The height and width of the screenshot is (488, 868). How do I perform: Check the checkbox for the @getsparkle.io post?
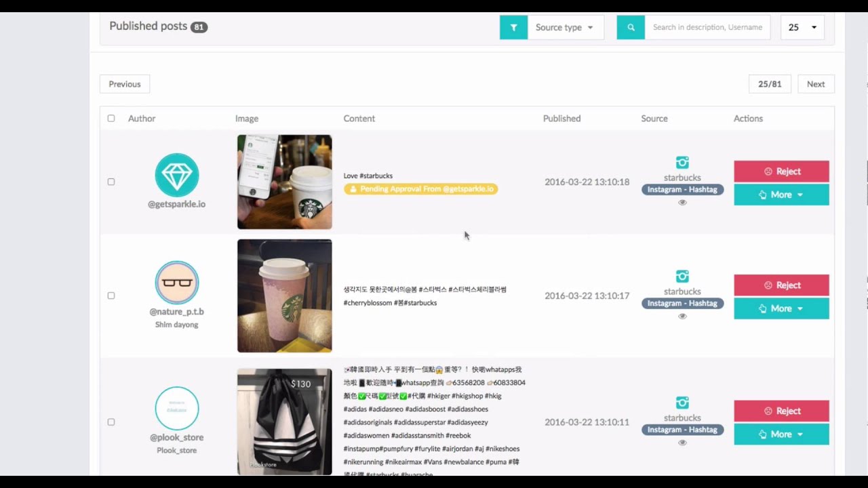[x=111, y=182]
